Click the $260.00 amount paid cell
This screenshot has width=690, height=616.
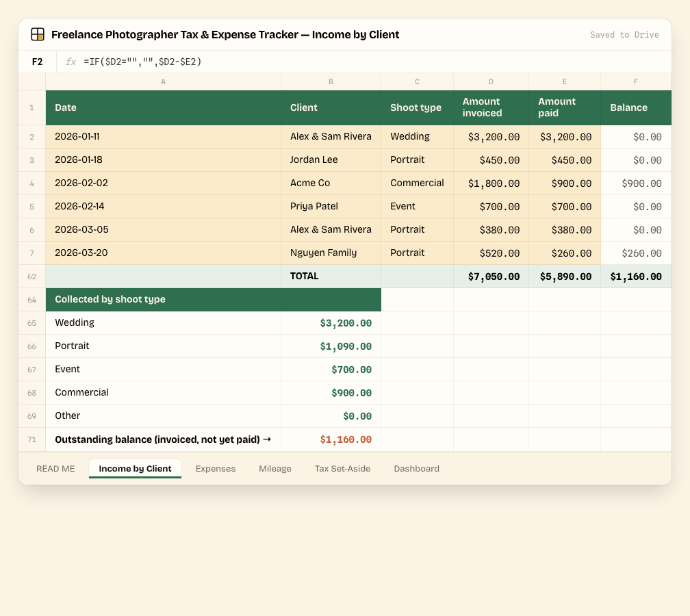tap(565, 253)
